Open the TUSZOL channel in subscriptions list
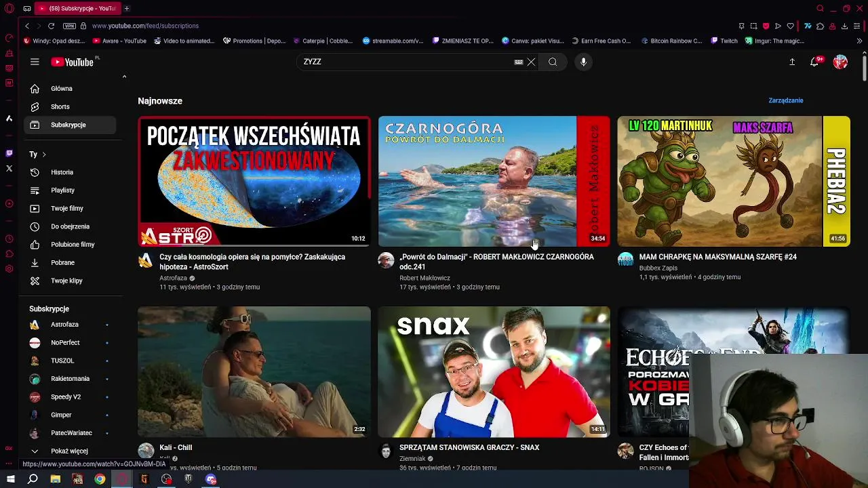This screenshot has height=488, width=868. [70, 361]
